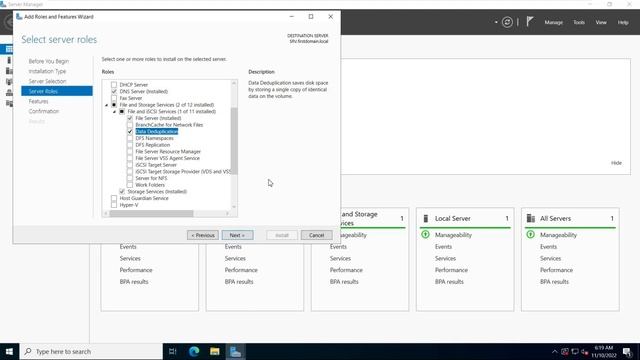The image size is (640, 360).
Task: Cancel the Add Roles wizard
Action: [x=316, y=235]
